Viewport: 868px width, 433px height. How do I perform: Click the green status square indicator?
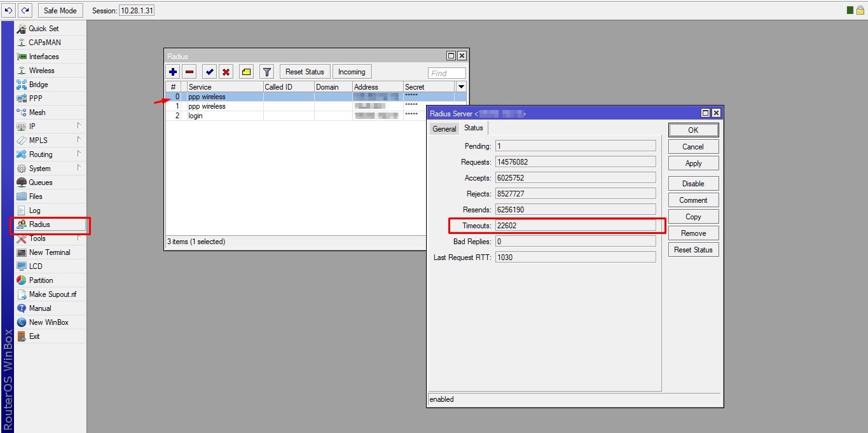click(x=850, y=10)
